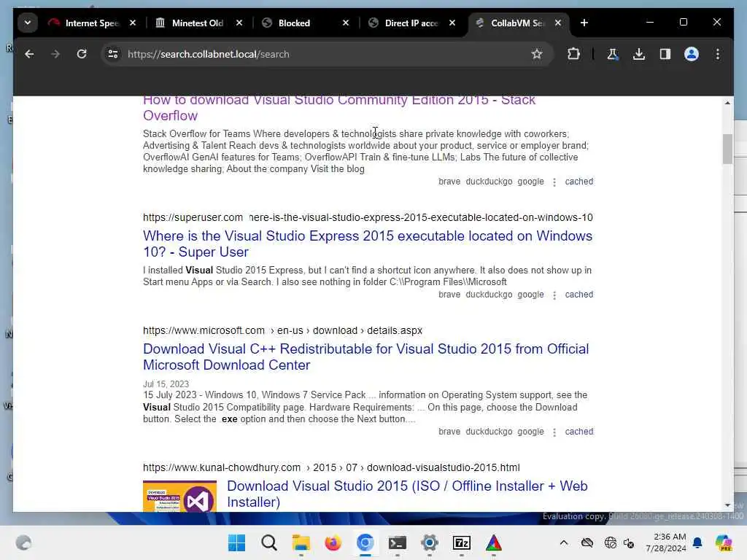Reload the current page

coord(82,54)
